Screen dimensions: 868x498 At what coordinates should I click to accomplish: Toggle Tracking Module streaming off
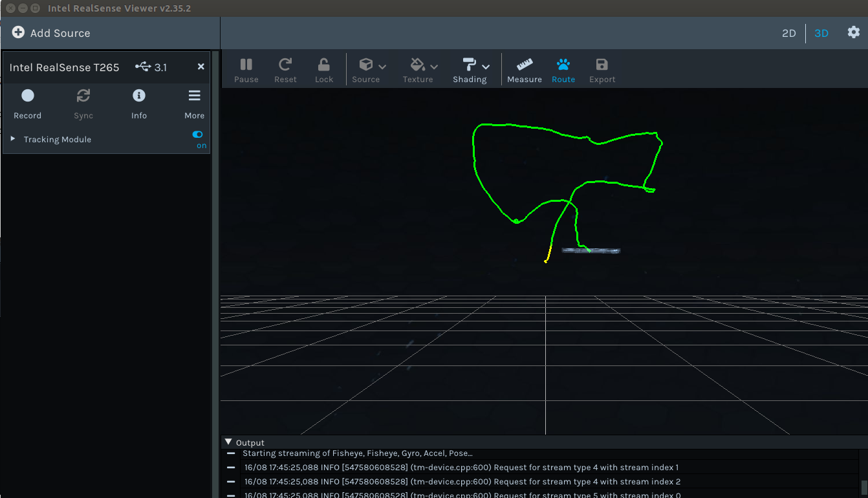197,135
